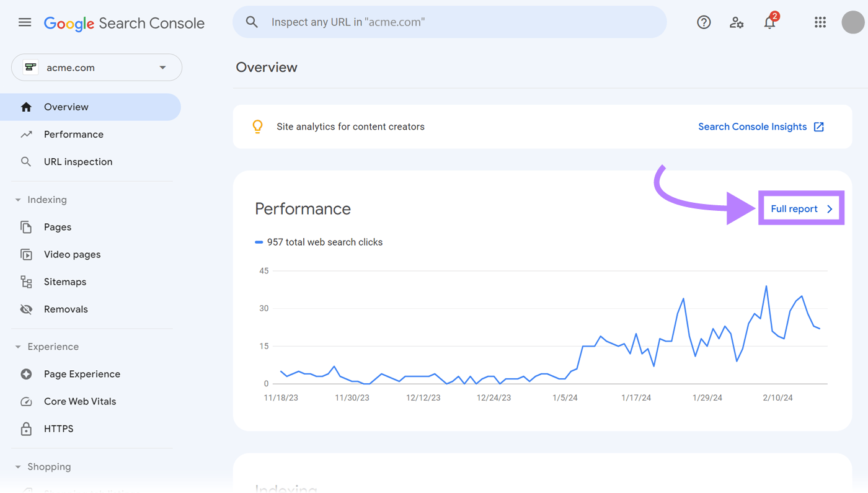Viewport: 868px width, 493px height.
Task: Open Removals via the hidden-eye icon
Action: (26, 309)
